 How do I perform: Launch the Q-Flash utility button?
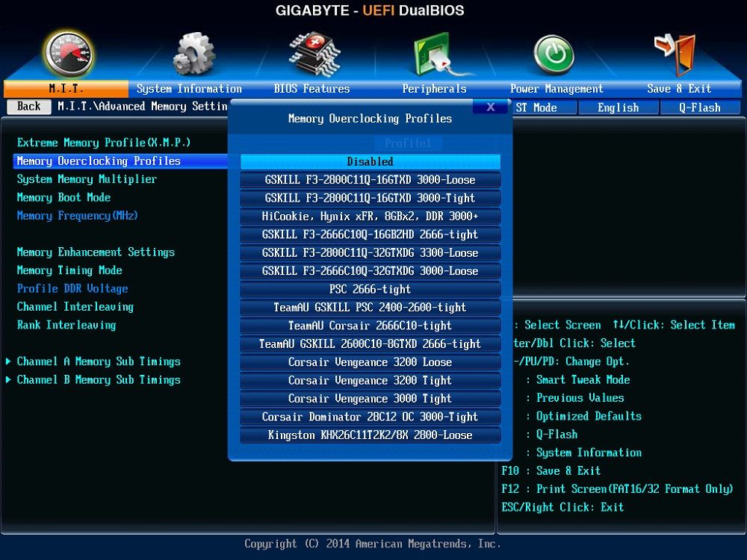click(x=700, y=108)
